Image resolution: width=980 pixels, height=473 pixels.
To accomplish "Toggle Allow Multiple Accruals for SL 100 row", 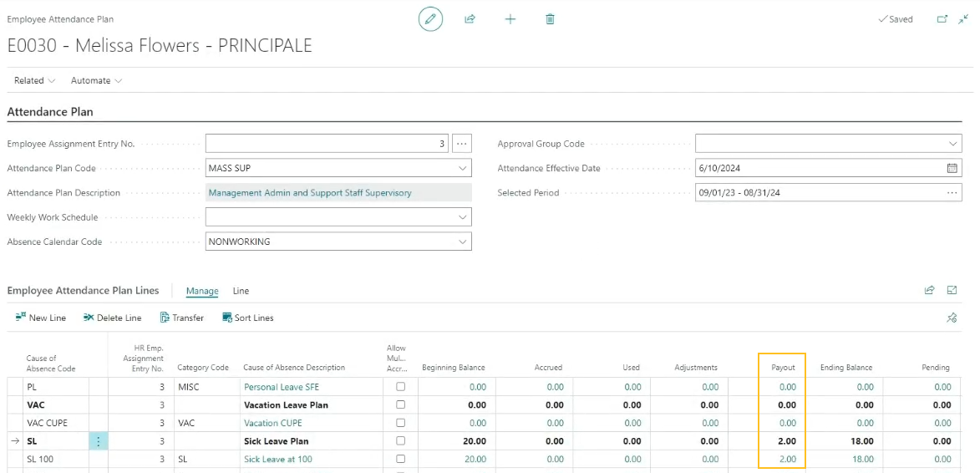I will [x=401, y=460].
